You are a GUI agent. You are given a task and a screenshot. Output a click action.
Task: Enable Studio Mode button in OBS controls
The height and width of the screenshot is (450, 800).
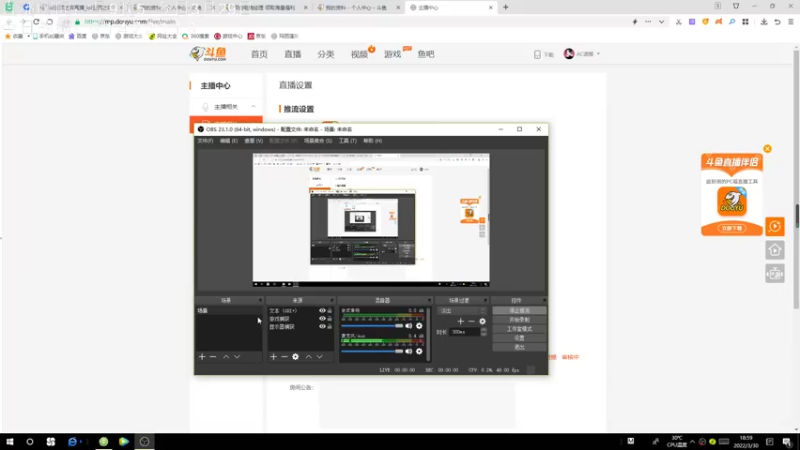(x=519, y=329)
